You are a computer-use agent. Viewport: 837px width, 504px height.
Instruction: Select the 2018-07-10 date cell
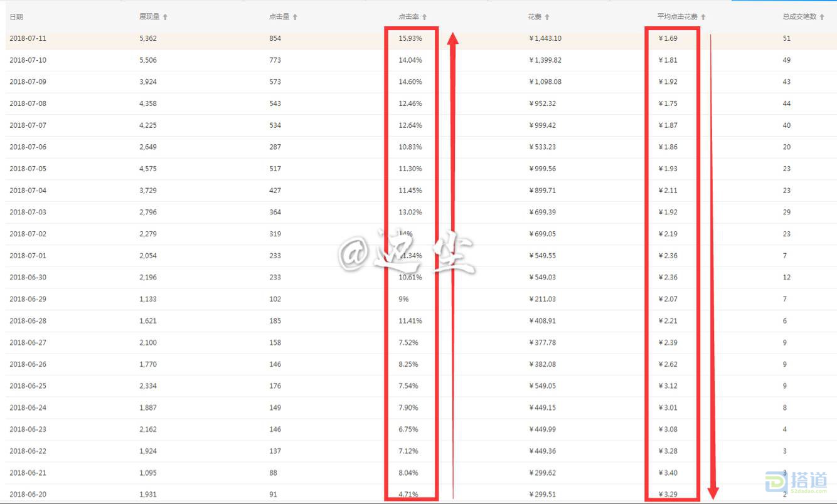pyautogui.click(x=28, y=60)
